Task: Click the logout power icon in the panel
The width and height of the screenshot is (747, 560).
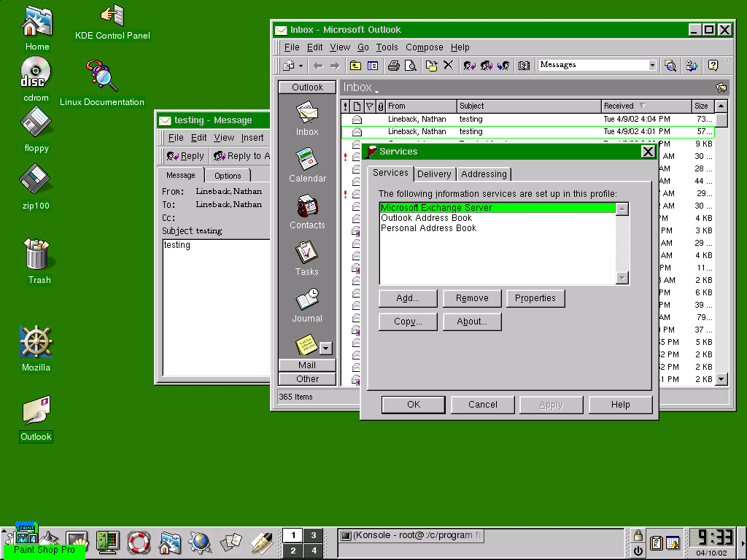Action: pos(638,551)
